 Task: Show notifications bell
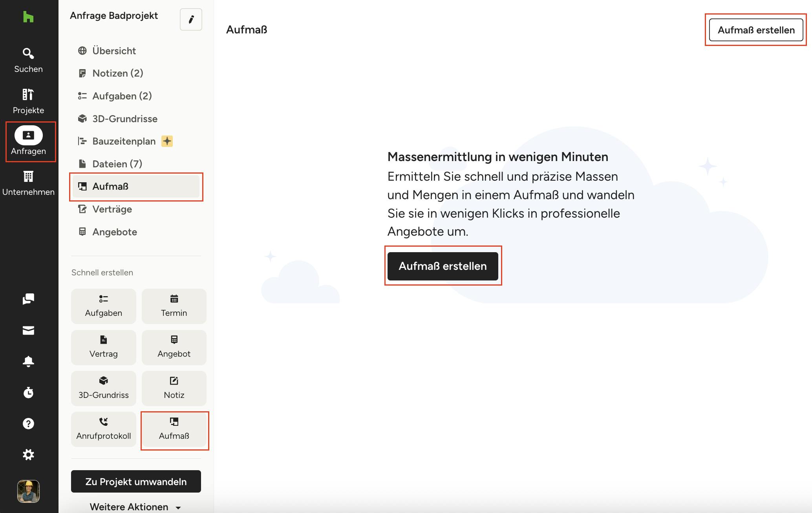[28, 361]
